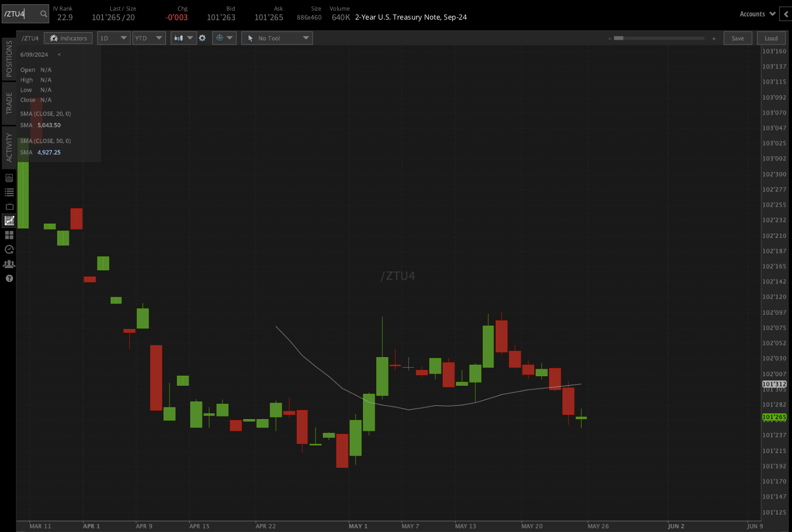Open the community people icon in sidebar
This screenshot has height=532, width=792.
coord(9,264)
